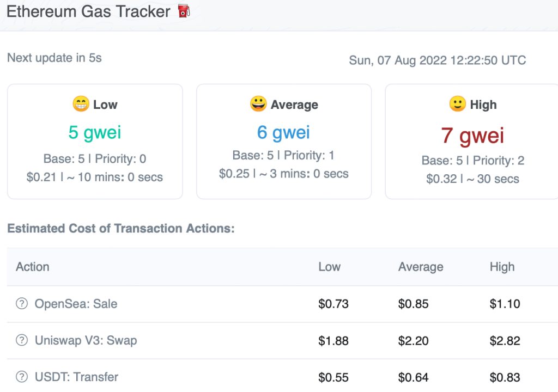The width and height of the screenshot is (558, 392).
Task: Click the Next update countdown text
Action: pos(53,58)
